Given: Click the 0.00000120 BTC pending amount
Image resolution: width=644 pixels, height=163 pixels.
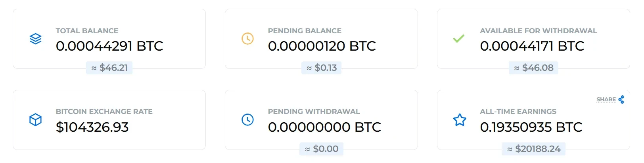Looking at the screenshot, I should [322, 46].
